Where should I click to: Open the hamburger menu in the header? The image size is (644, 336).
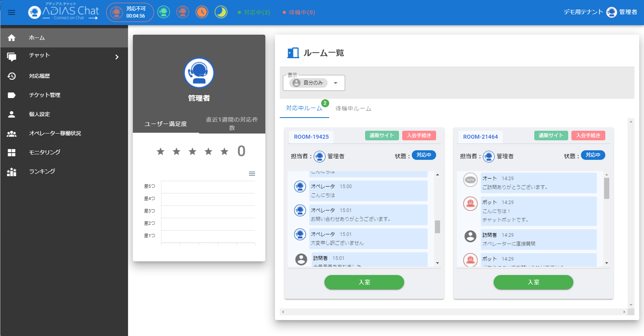coord(12,12)
